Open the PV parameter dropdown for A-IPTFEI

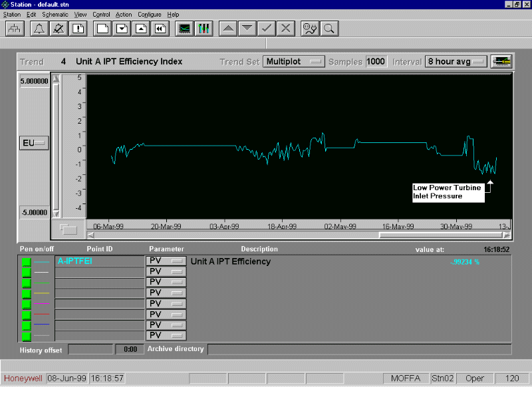click(x=166, y=261)
